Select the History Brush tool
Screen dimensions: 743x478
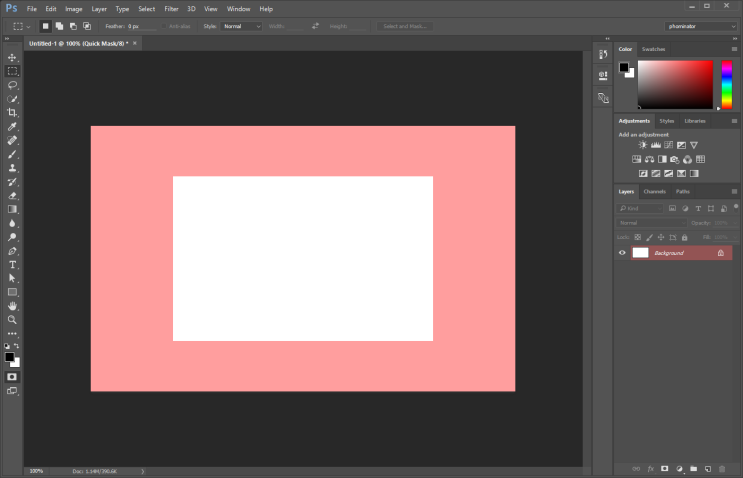point(12,182)
